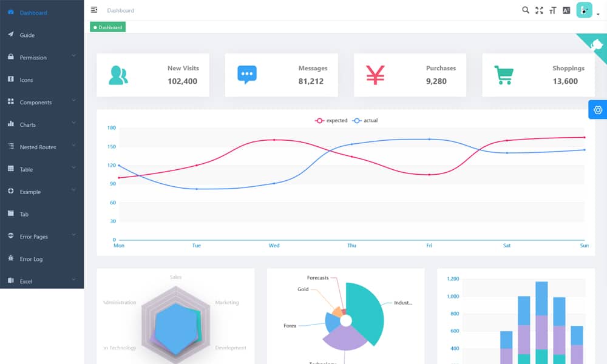
Task: Toggle fullscreen mode icon
Action: [539, 10]
